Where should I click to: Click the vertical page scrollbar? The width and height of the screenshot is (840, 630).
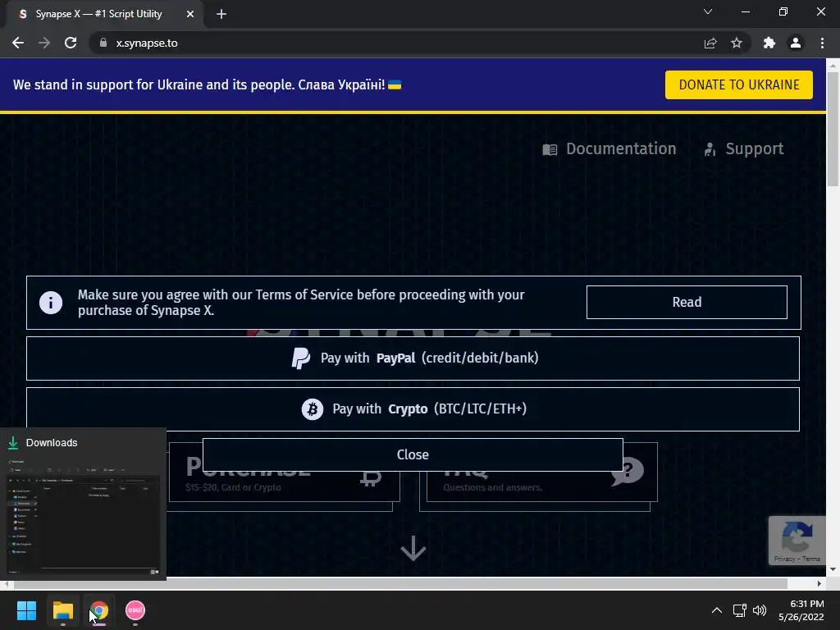pos(833,129)
